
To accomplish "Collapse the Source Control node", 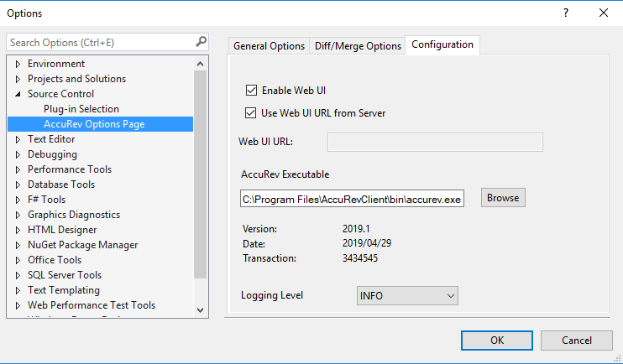I will (x=18, y=94).
